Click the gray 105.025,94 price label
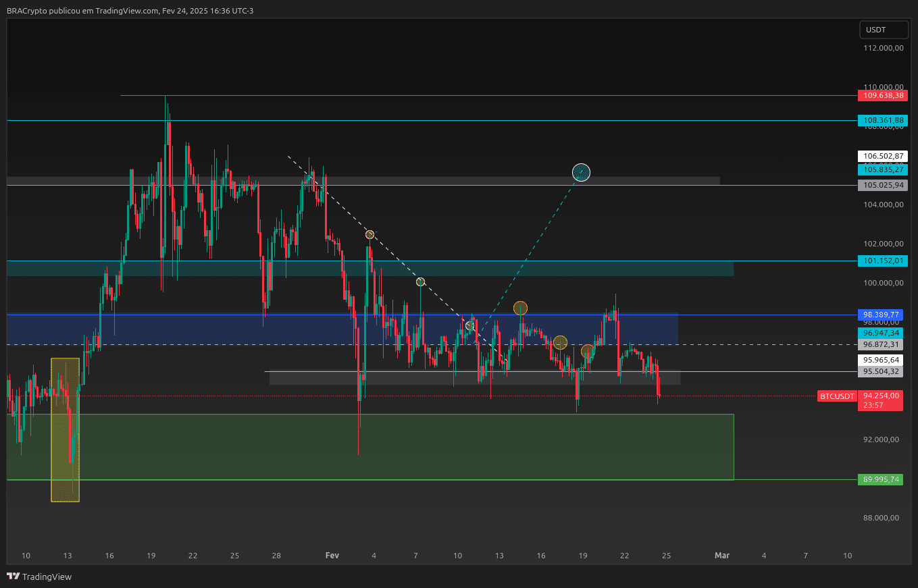 (883, 185)
